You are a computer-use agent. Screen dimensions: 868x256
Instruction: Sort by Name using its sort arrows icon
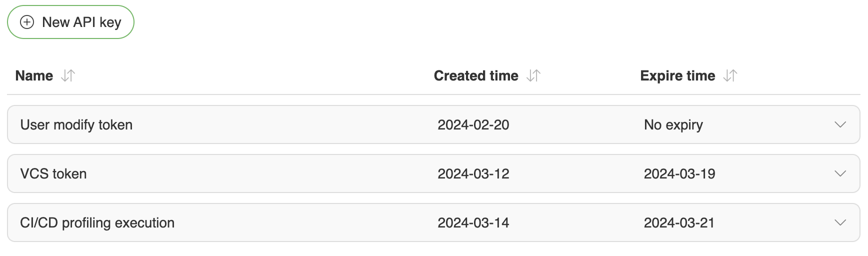[x=68, y=75]
